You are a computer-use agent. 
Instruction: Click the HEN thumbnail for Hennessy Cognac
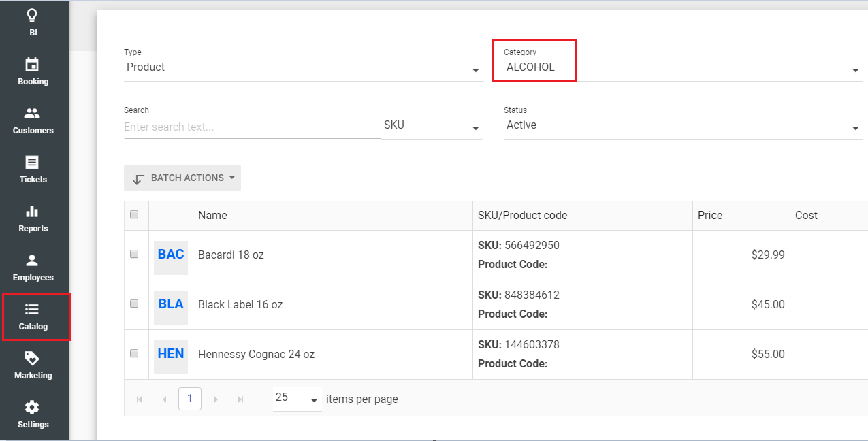coord(171,354)
